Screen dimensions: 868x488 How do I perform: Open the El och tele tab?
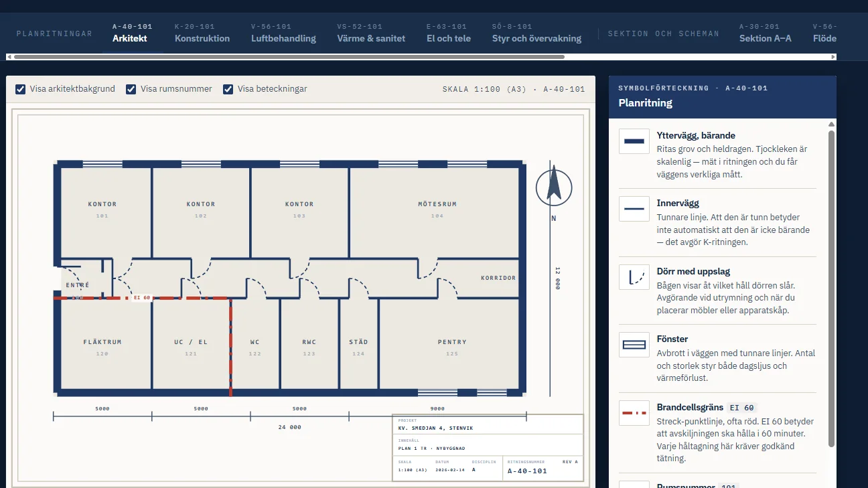point(449,33)
